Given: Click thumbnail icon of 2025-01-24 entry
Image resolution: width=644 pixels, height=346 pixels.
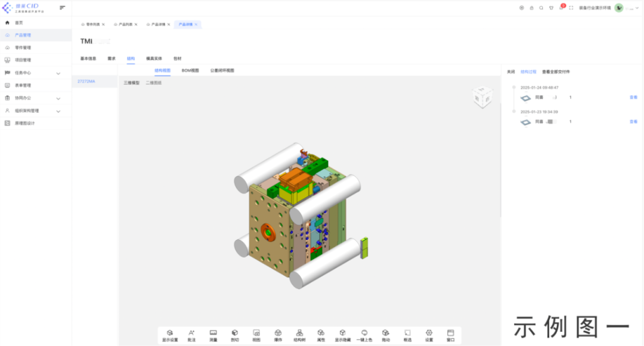Looking at the screenshot, I should 526,98.
